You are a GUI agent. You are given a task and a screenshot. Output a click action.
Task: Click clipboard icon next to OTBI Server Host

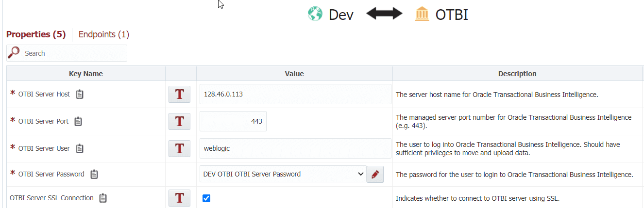point(80,94)
